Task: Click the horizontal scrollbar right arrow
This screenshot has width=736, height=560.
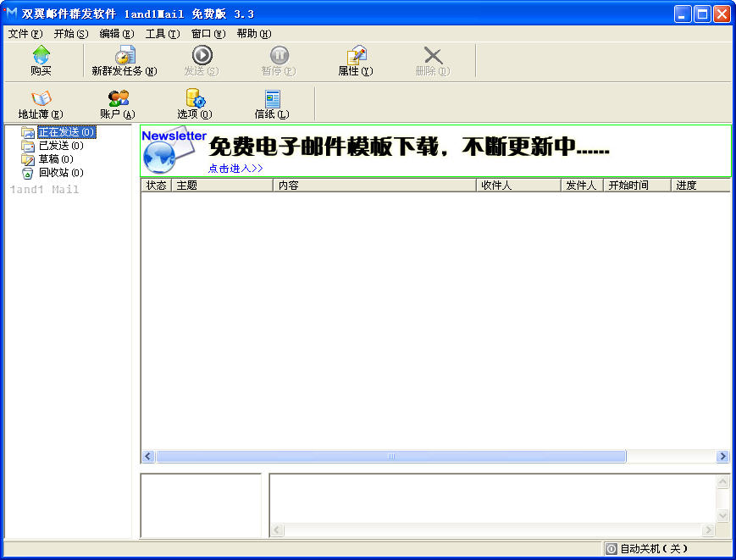Action: (723, 456)
